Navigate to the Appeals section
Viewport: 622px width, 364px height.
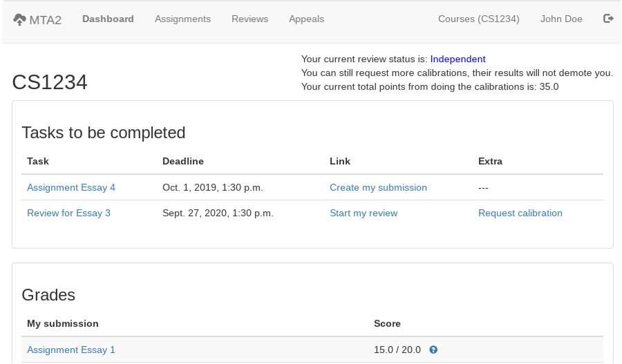click(x=306, y=19)
